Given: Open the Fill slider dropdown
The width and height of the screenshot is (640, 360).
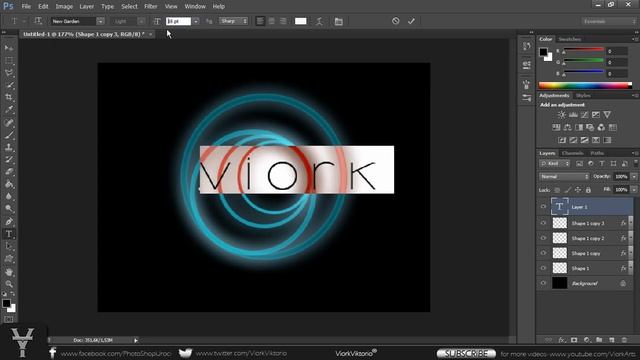Looking at the screenshot, I should 634,190.
